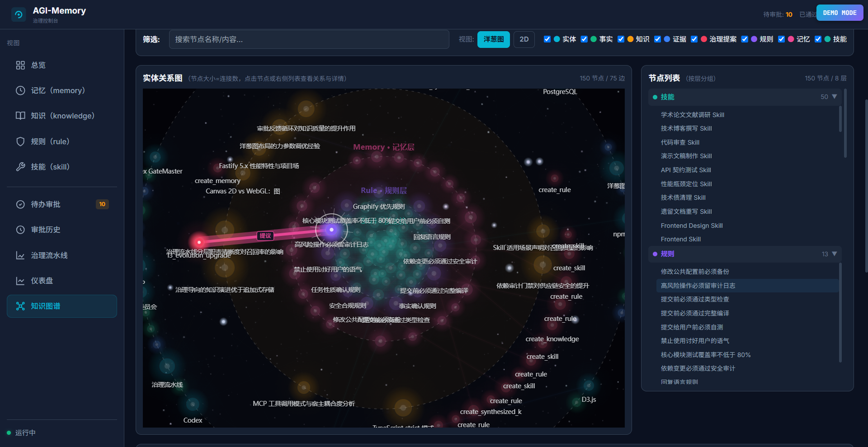The width and height of the screenshot is (868, 447).
Task: Open the 技能 (skill) sidebar page
Action: pyautogui.click(x=62, y=167)
